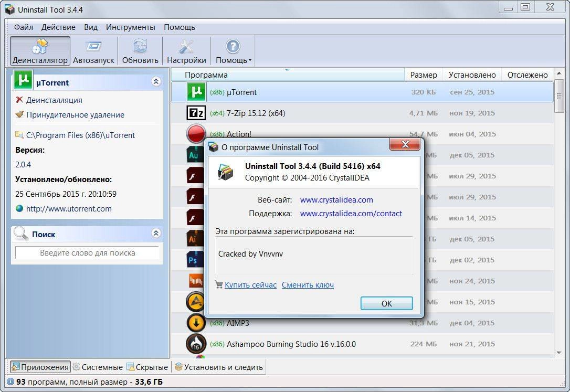Click Установить и следить button
The image size is (570, 392).
click(x=219, y=367)
